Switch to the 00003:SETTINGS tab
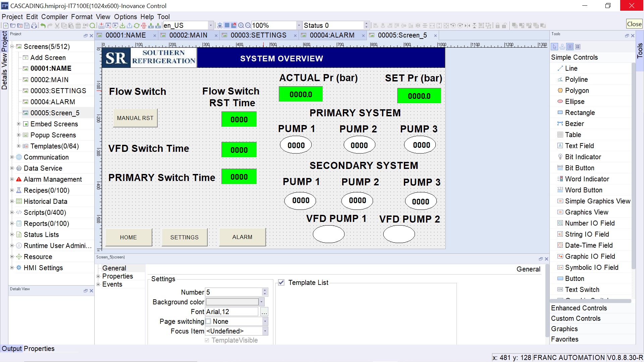 pos(258,35)
